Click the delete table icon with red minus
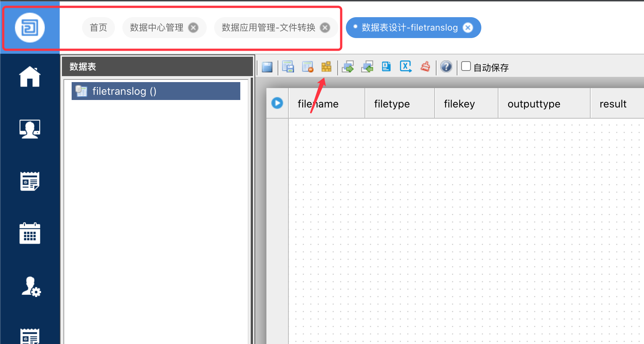This screenshot has height=344, width=644. tap(307, 67)
